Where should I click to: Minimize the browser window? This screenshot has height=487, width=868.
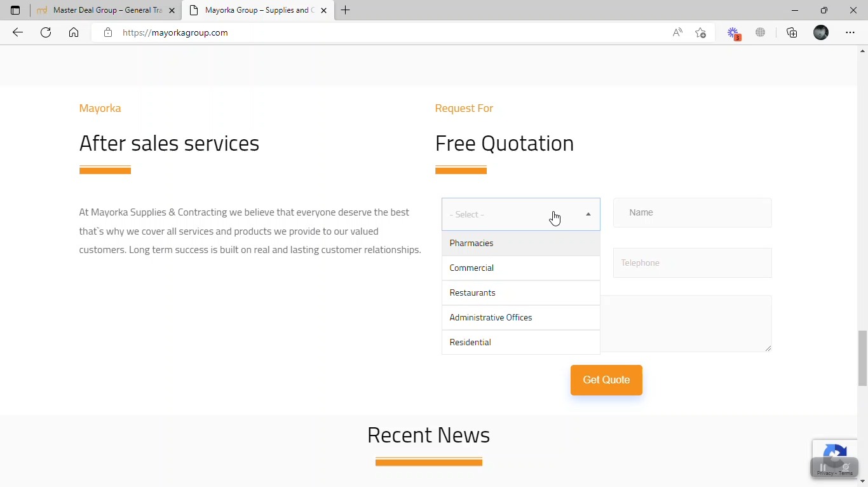coord(795,10)
